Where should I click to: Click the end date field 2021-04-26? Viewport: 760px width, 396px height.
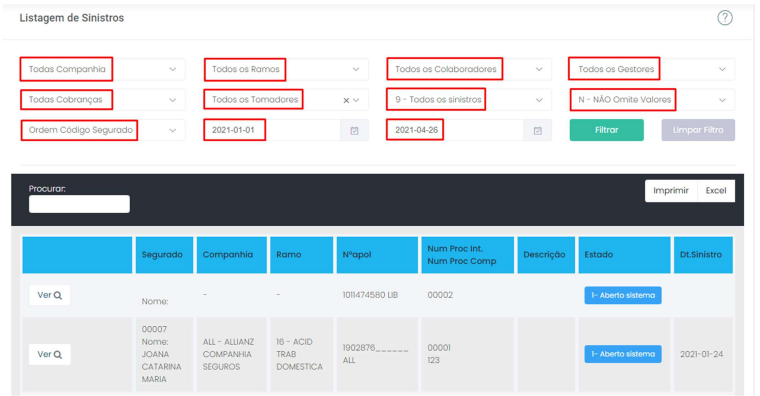(455, 130)
